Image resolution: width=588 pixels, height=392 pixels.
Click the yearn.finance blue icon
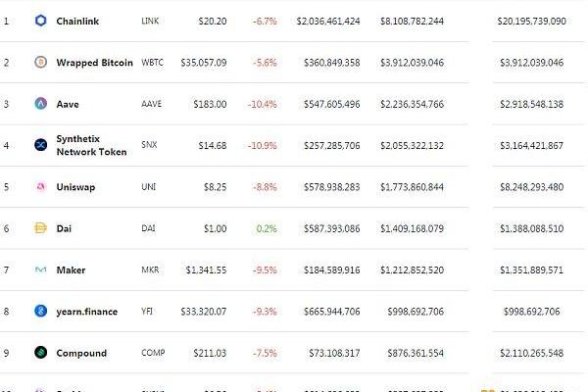40,311
